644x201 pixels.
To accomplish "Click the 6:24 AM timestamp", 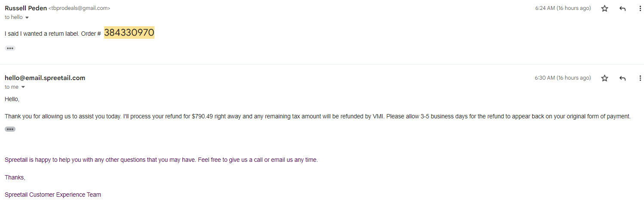I will 563,8.
